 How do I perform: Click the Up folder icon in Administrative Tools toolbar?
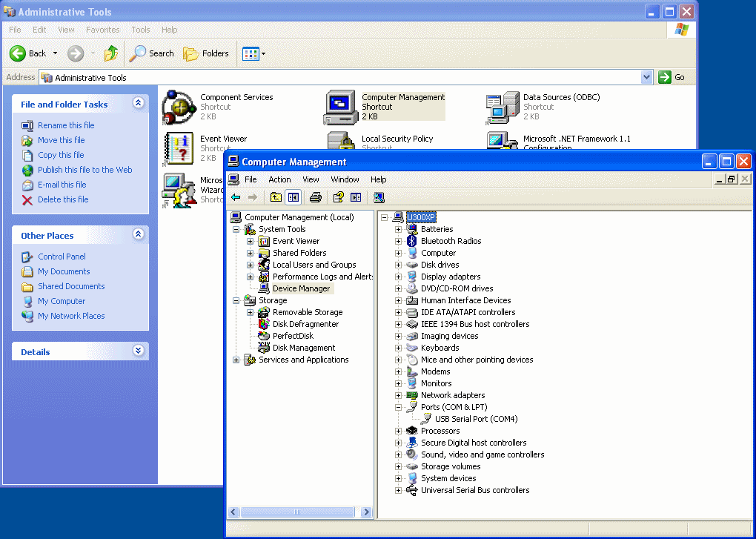coord(111,53)
